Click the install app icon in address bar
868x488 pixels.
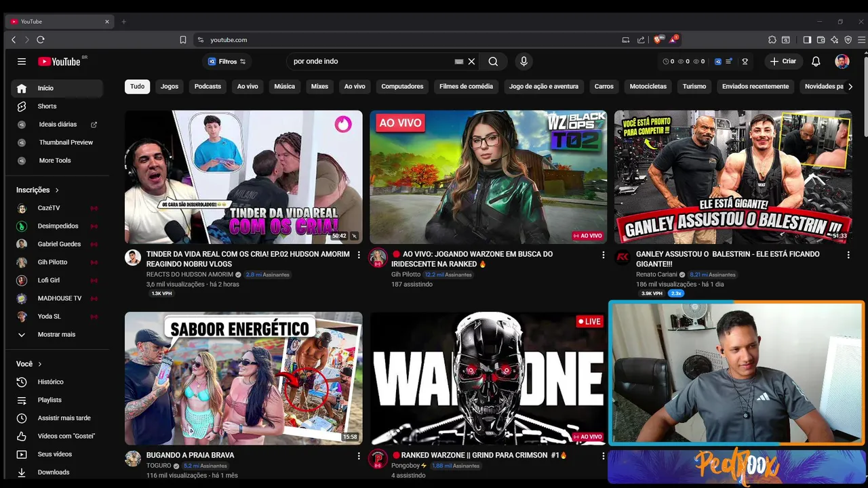tap(626, 40)
